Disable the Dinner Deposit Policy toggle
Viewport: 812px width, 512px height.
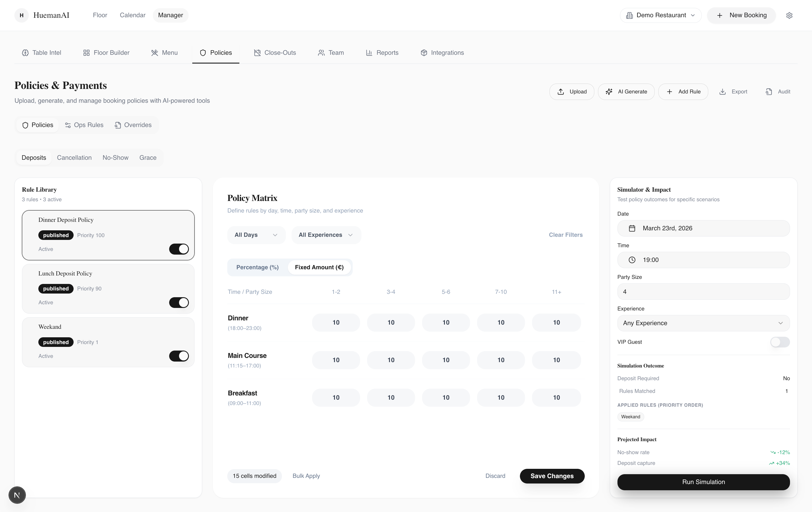coord(179,249)
